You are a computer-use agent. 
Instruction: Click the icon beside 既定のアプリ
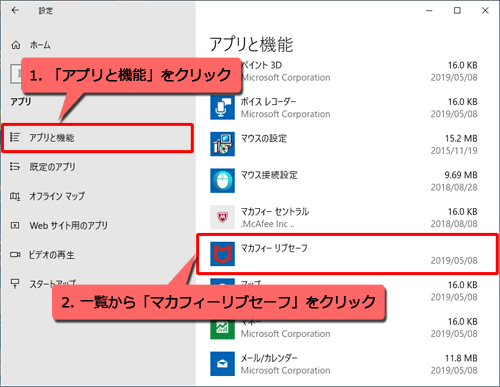coord(15,166)
